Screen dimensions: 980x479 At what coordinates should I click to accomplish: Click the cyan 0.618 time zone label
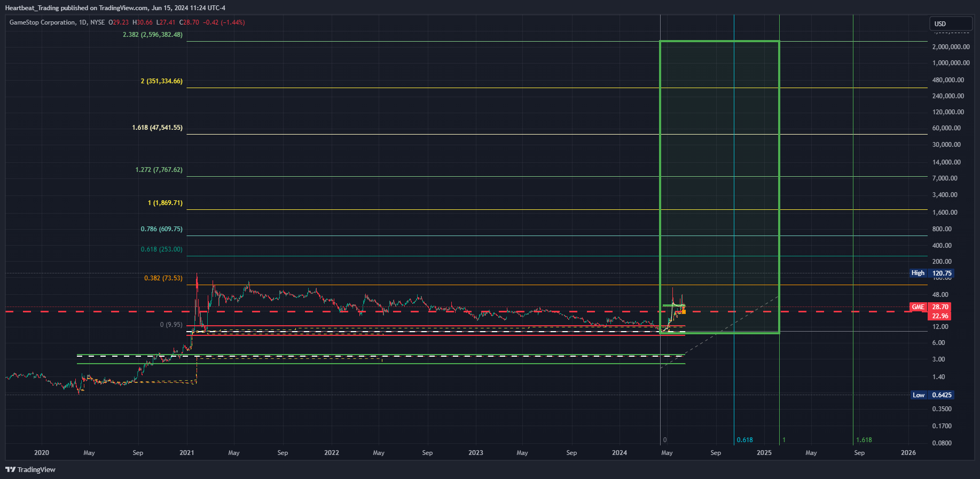[744, 440]
